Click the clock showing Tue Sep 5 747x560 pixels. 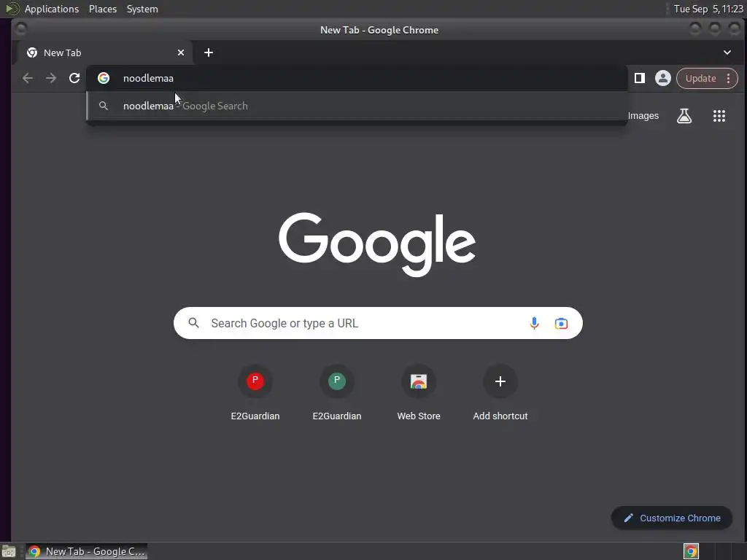[x=708, y=9]
